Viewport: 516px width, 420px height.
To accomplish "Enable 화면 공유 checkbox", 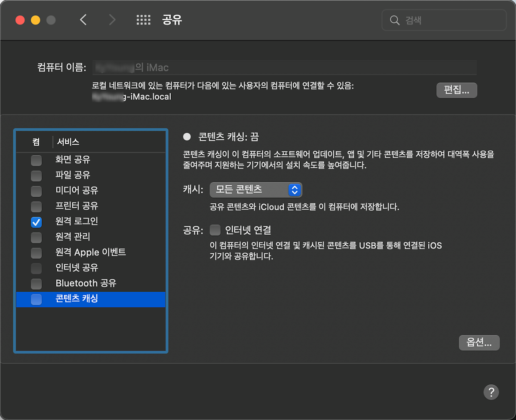I will 37,160.
